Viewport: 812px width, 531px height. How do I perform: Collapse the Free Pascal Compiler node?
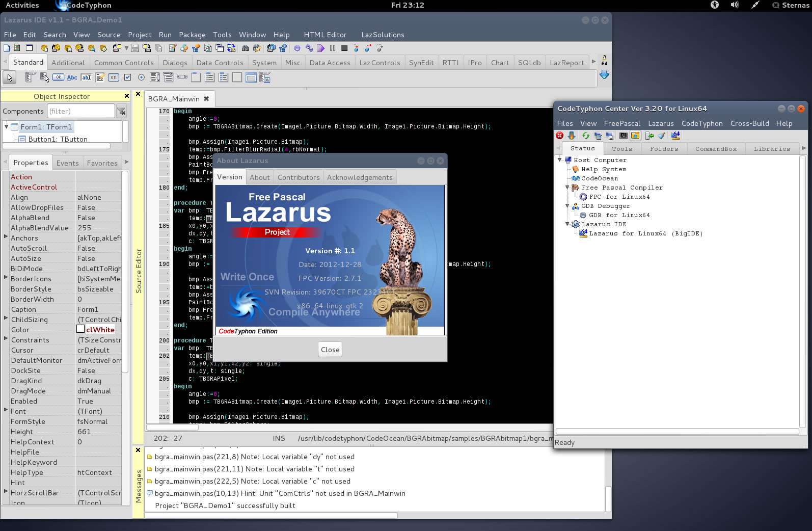(x=567, y=187)
